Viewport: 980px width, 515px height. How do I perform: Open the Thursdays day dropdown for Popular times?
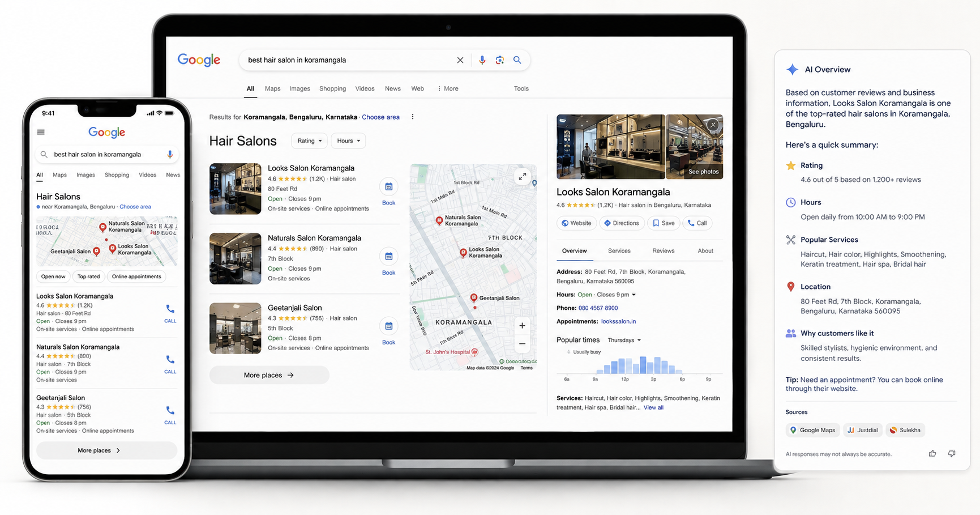pyautogui.click(x=624, y=341)
